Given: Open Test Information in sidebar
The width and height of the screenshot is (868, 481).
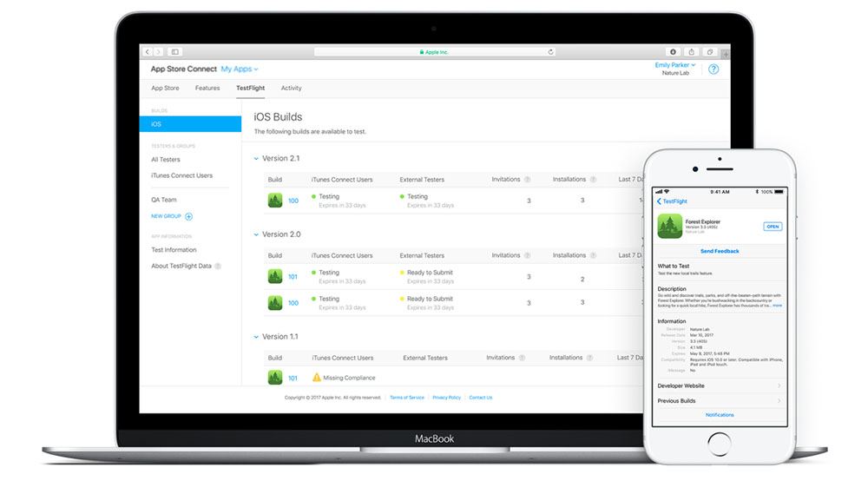Looking at the screenshot, I should [x=174, y=250].
